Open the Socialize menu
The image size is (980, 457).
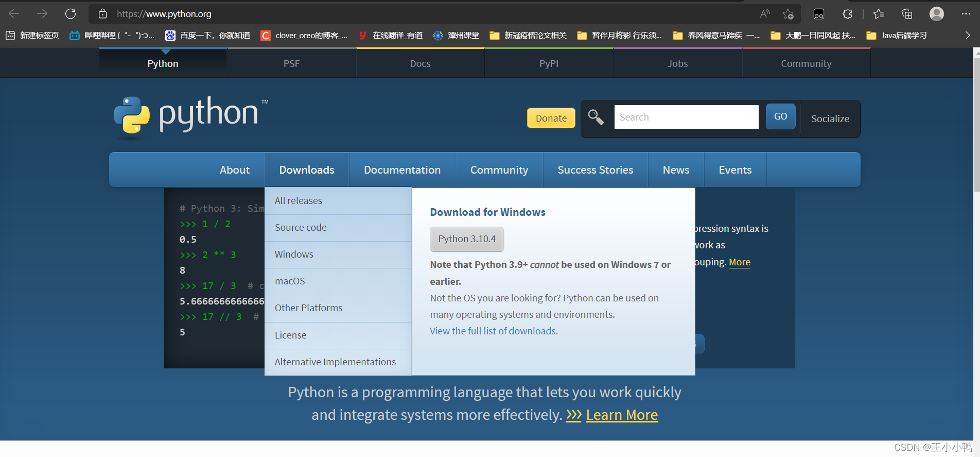[830, 119]
